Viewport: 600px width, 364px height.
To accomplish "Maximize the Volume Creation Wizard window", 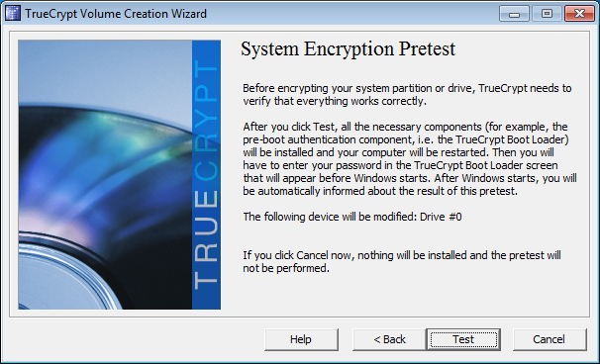I will point(547,14).
